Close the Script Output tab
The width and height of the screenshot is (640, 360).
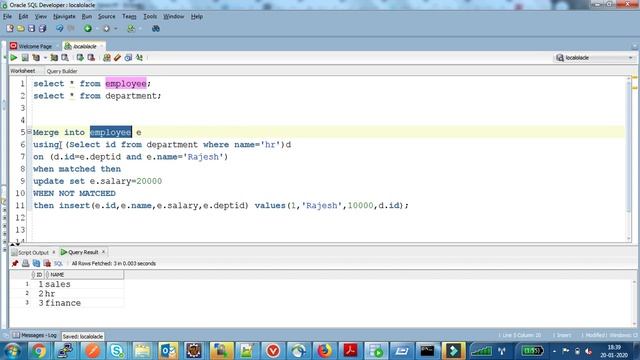coord(54,252)
